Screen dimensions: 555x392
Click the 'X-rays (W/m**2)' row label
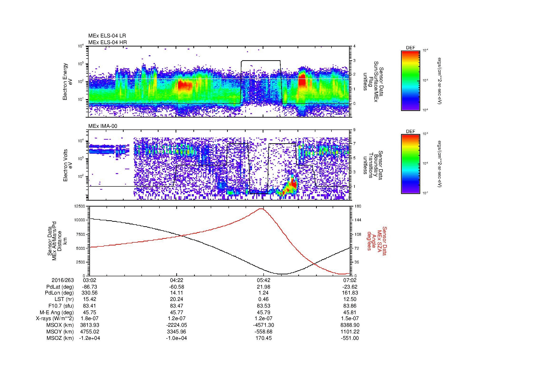[x=55, y=318]
